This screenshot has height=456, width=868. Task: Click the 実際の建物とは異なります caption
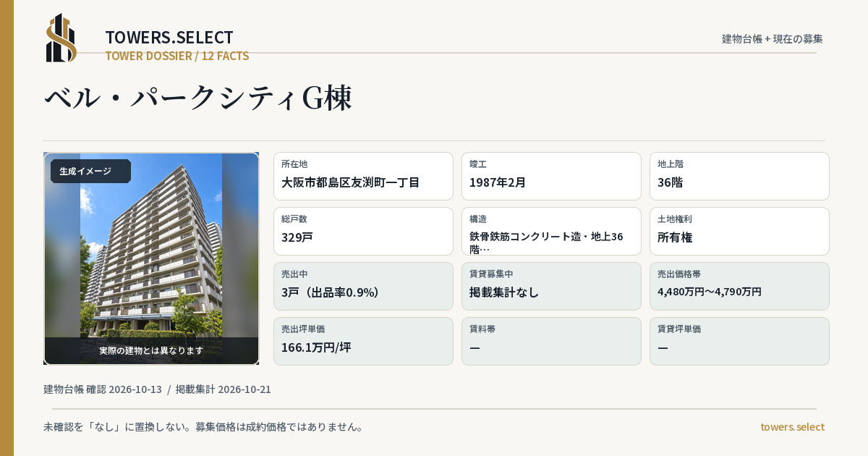(x=151, y=350)
